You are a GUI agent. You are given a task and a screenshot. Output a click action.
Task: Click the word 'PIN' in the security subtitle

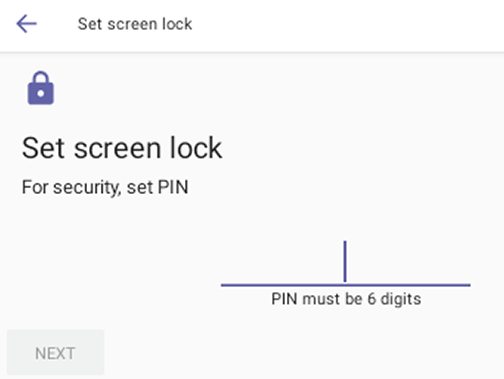coord(173,187)
